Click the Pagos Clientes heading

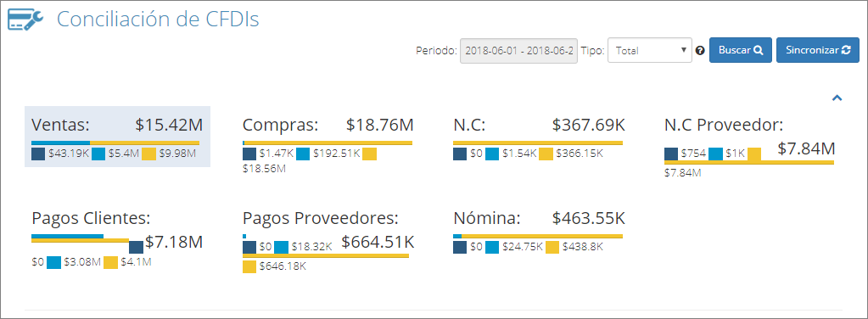[x=92, y=218]
